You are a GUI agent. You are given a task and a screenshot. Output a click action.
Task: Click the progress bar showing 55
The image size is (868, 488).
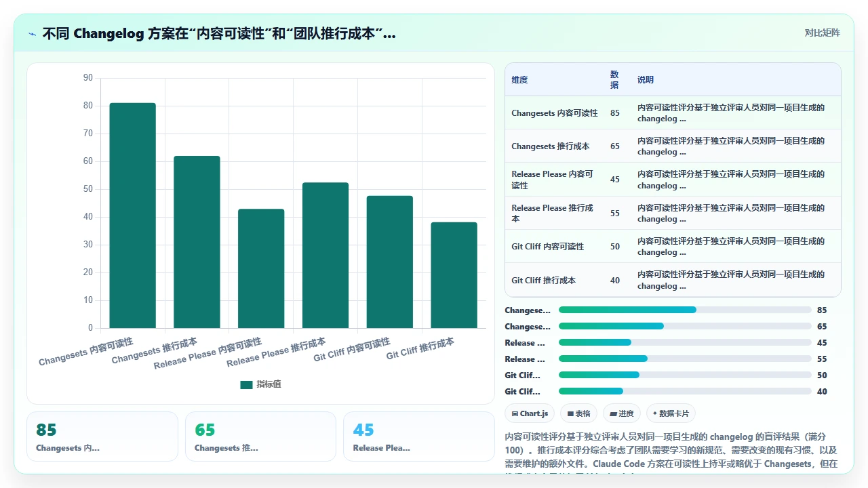685,359
